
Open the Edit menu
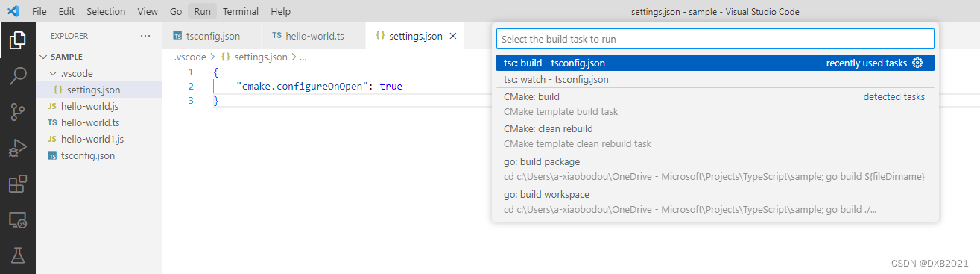(x=66, y=12)
